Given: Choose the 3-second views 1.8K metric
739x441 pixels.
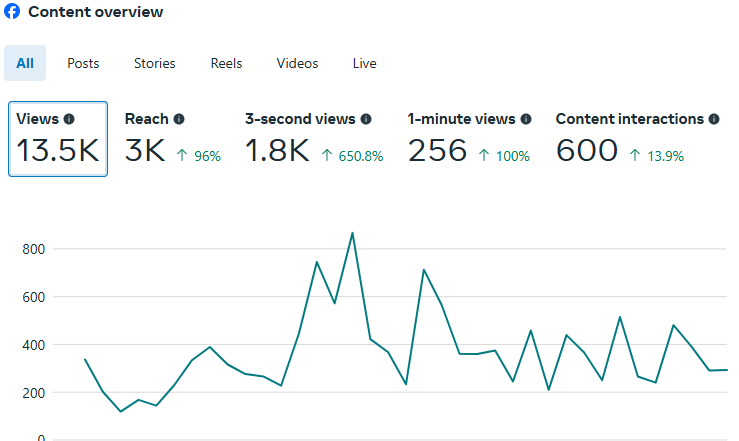Looking at the screenshot, I should click(x=313, y=139).
